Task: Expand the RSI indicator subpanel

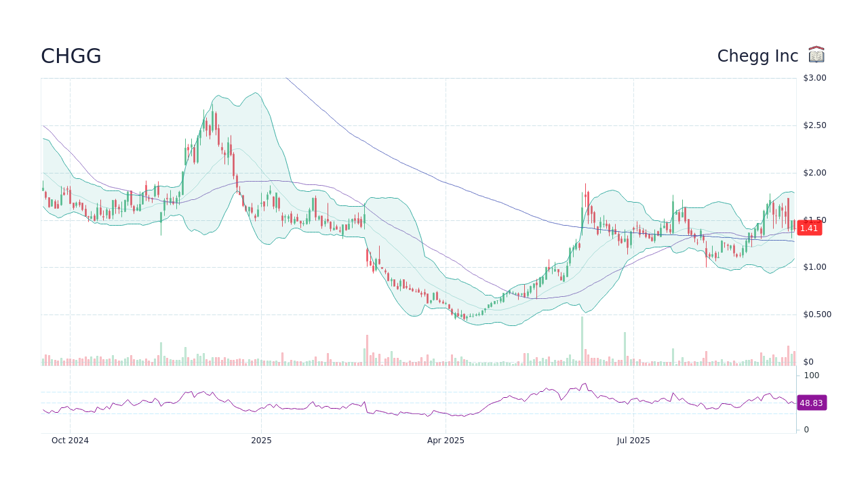Action: 407,403
